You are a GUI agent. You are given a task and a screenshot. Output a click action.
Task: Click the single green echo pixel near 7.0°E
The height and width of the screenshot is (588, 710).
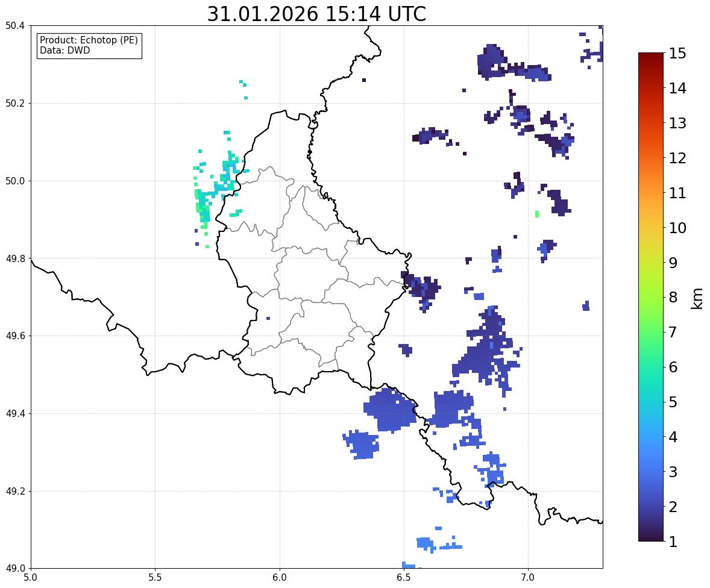click(537, 214)
